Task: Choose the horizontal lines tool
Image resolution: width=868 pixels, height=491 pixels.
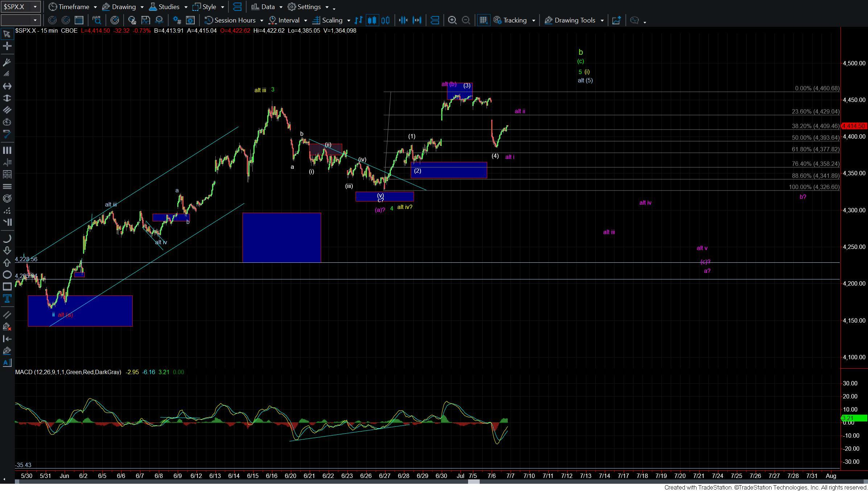Action: (7, 187)
